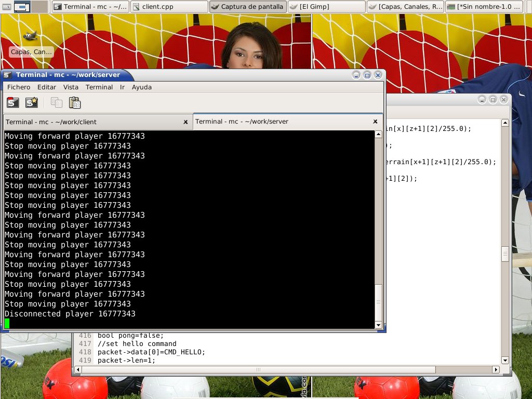Click the editor horizontal scrollbar thumb
Image resolution: width=532 pixels, height=399 pixels.
tap(259, 369)
